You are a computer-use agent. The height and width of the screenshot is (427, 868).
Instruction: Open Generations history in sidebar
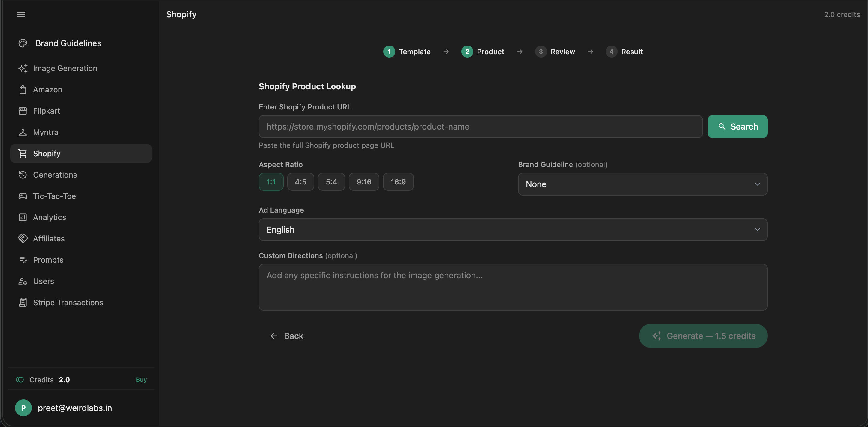pos(55,175)
